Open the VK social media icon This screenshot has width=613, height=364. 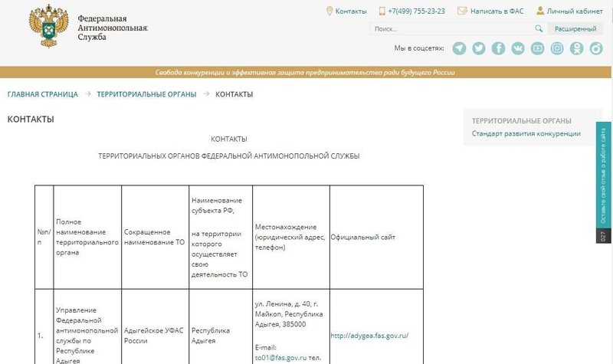pos(518,48)
